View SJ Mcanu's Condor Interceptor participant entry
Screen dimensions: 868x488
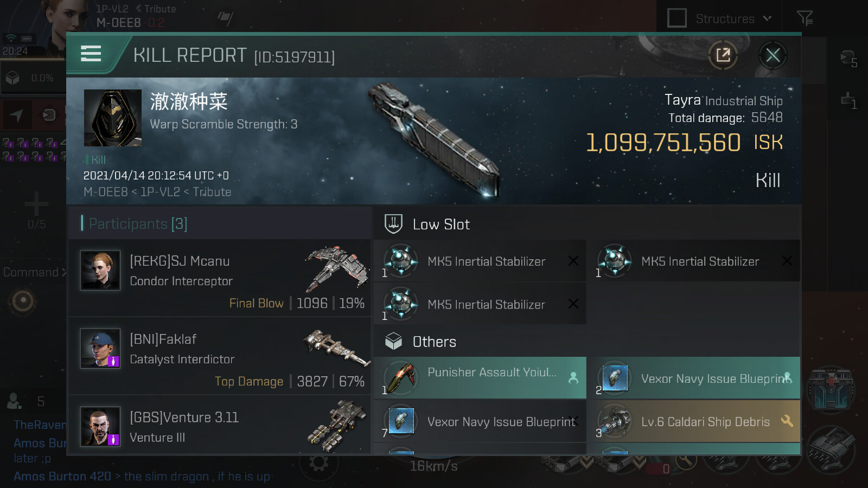click(220, 278)
